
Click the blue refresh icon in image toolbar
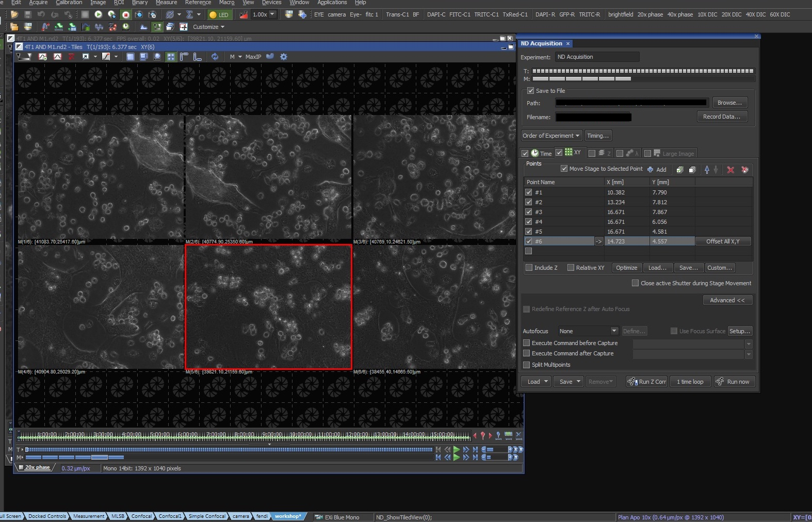(x=215, y=57)
